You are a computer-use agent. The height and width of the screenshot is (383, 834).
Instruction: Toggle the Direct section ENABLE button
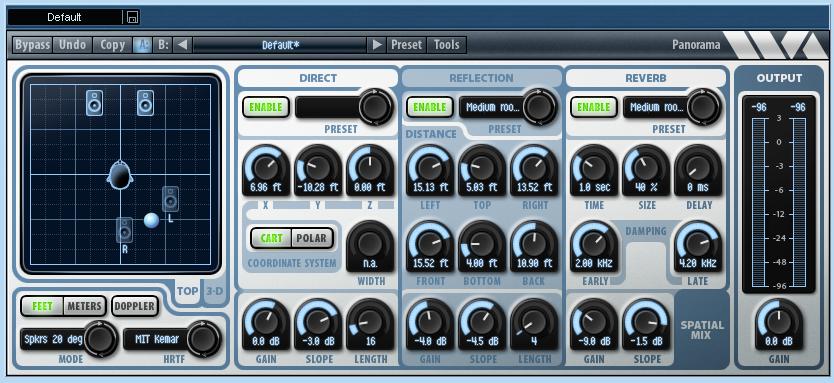265,107
